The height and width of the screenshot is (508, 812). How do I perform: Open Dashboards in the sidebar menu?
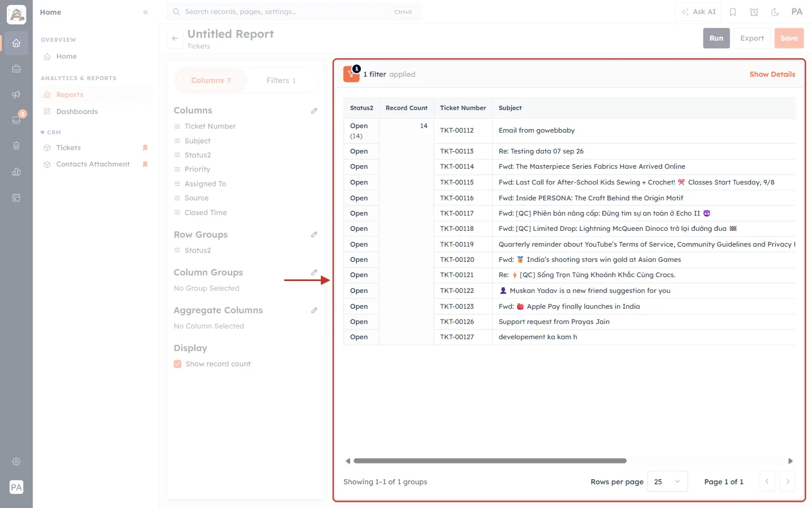click(x=96, y=112)
